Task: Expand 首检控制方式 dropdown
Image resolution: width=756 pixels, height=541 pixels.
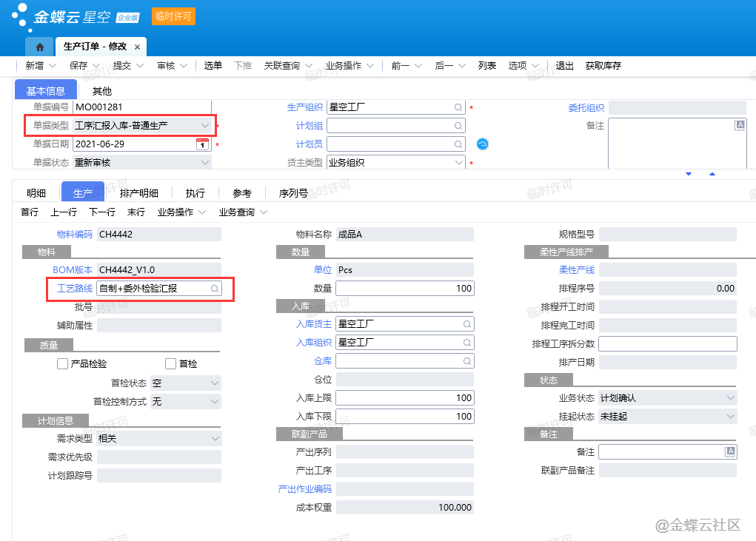Action: [x=215, y=401]
